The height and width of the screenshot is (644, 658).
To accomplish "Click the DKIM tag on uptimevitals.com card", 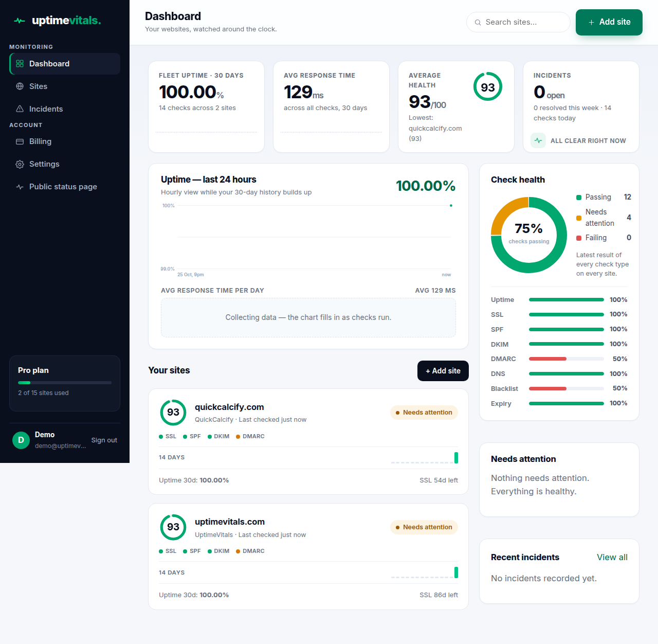I will (218, 551).
